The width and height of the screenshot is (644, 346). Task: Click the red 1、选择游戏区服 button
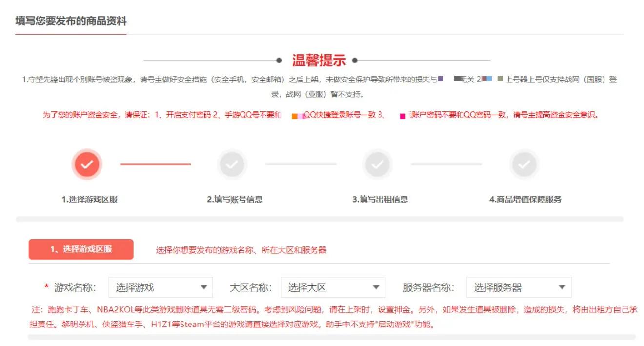80,249
